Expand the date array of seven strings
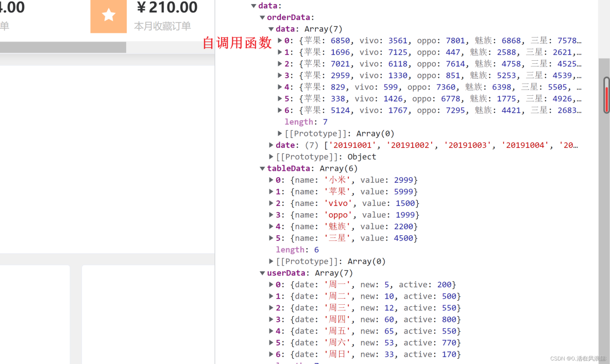The image size is (610, 364). coord(271,145)
